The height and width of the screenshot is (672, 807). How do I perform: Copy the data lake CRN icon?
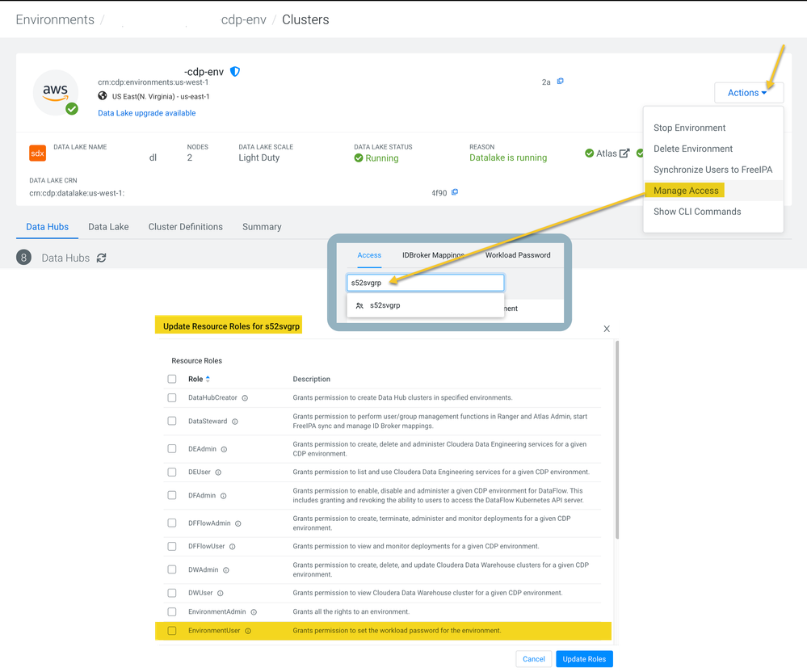[x=455, y=192]
